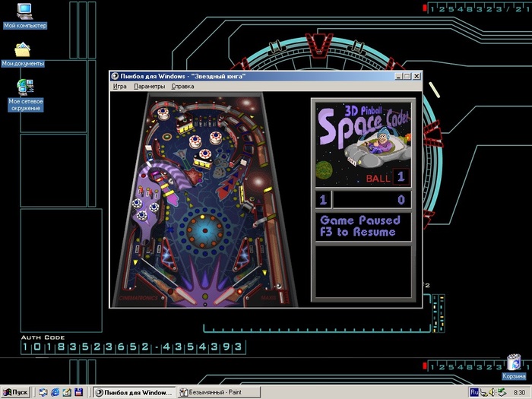Click the floppy disk quick launch icon
Viewport: 532px width, 399px height.
point(78,392)
